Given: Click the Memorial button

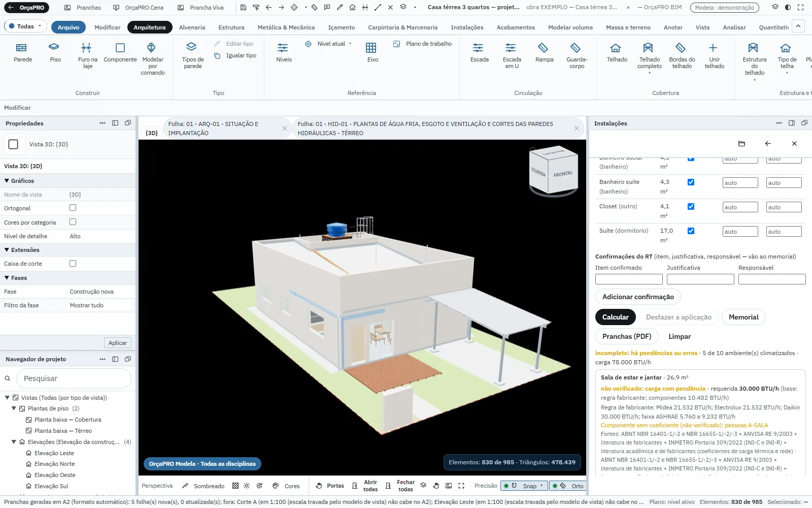Looking at the screenshot, I should point(743,317).
